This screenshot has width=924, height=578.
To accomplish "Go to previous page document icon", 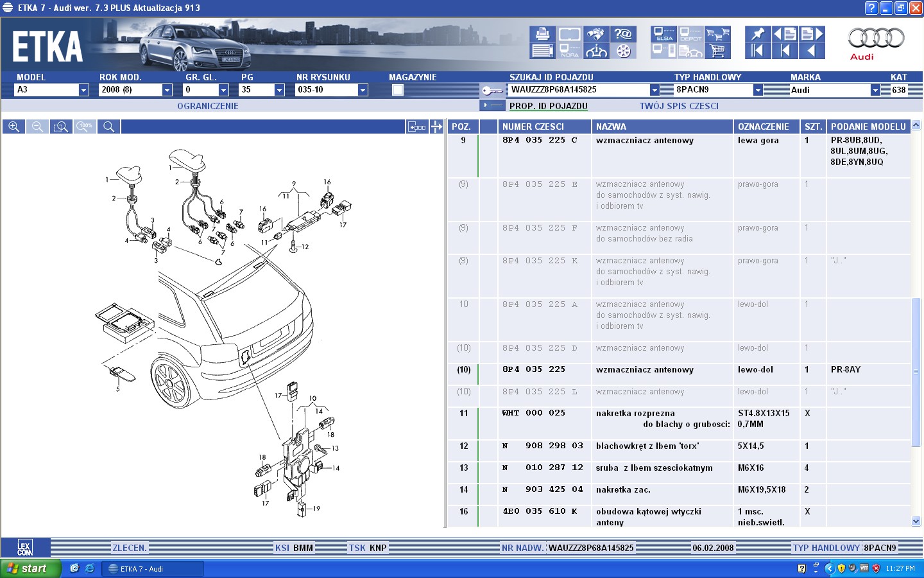I will [785, 34].
